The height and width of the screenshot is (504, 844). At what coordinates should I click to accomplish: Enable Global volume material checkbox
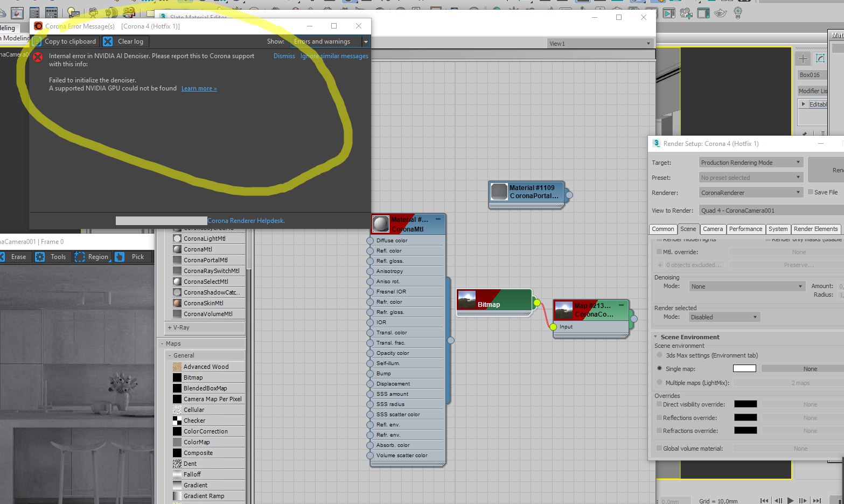(659, 448)
